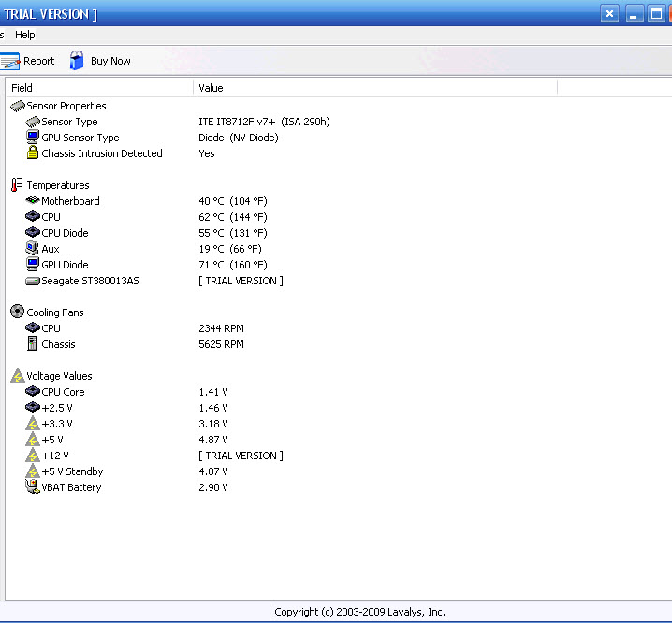The width and height of the screenshot is (672, 623).
Task: Select the Motherboard temperature label
Action: coord(70,201)
